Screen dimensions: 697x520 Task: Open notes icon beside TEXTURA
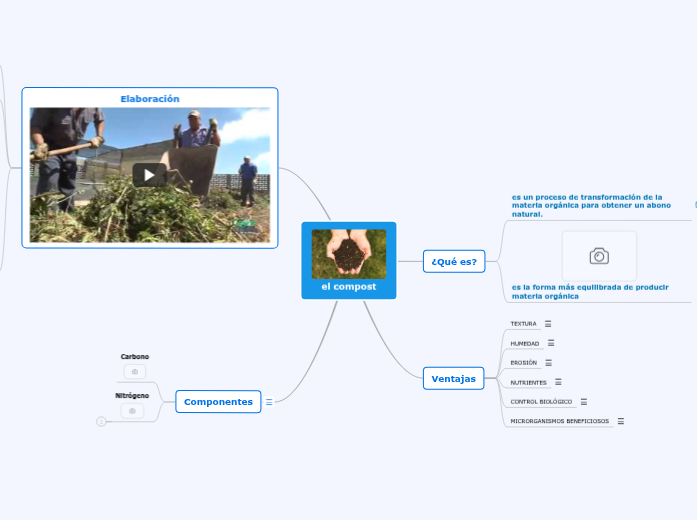point(548,324)
